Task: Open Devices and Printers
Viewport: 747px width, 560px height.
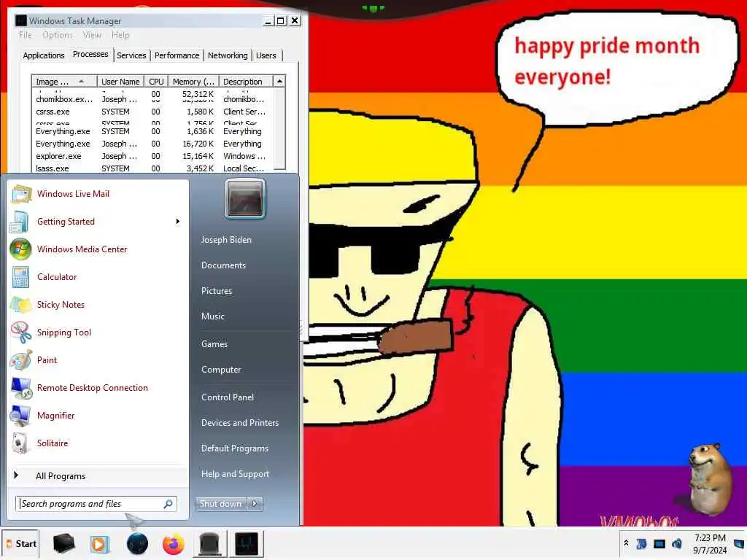Action: pos(240,423)
